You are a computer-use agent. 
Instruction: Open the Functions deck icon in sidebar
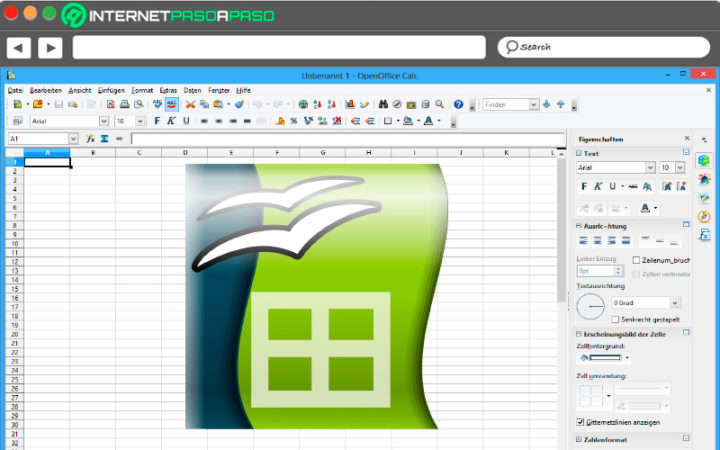coord(704,235)
